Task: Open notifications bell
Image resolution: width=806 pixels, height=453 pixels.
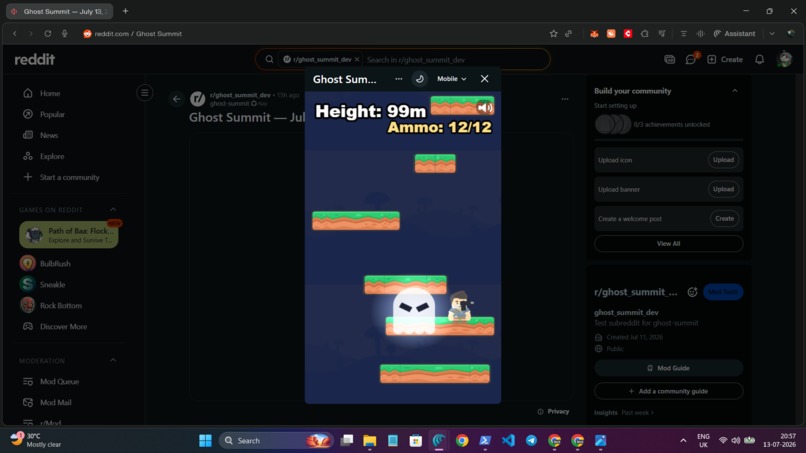Action: [759, 60]
